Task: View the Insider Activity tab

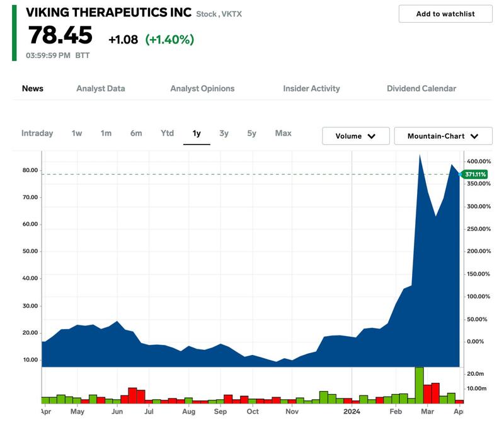Action: (x=311, y=88)
